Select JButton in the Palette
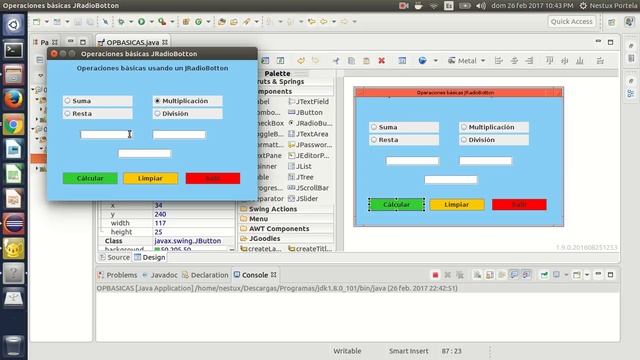Screen dimensions: 640x360 [x=305, y=112]
